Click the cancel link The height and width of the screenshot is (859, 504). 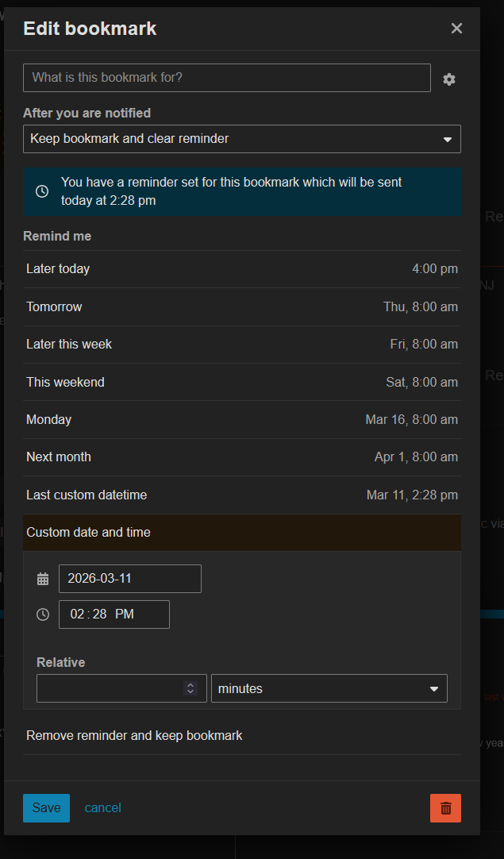103,808
